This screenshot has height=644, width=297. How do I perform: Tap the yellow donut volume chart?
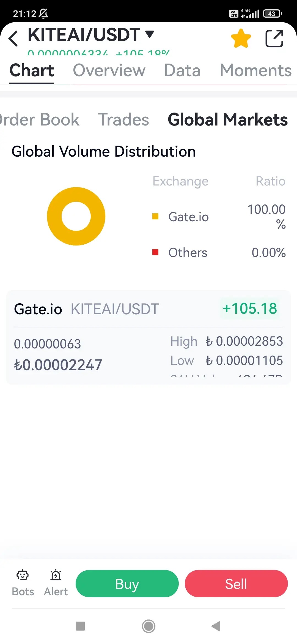point(76,216)
